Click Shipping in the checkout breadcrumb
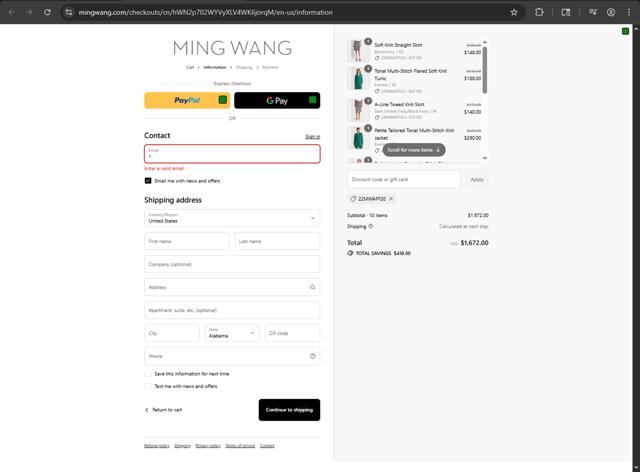Viewport: 640px width, 472px height. click(x=244, y=67)
